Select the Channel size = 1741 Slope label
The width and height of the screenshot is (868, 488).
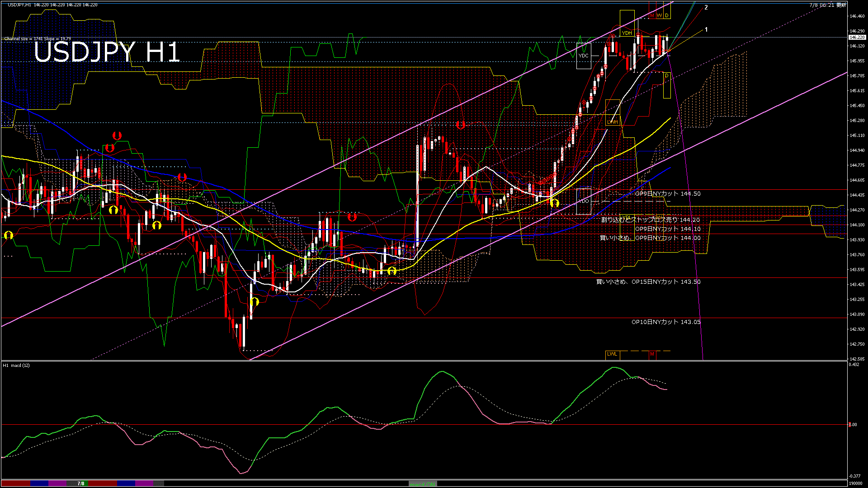click(x=38, y=39)
